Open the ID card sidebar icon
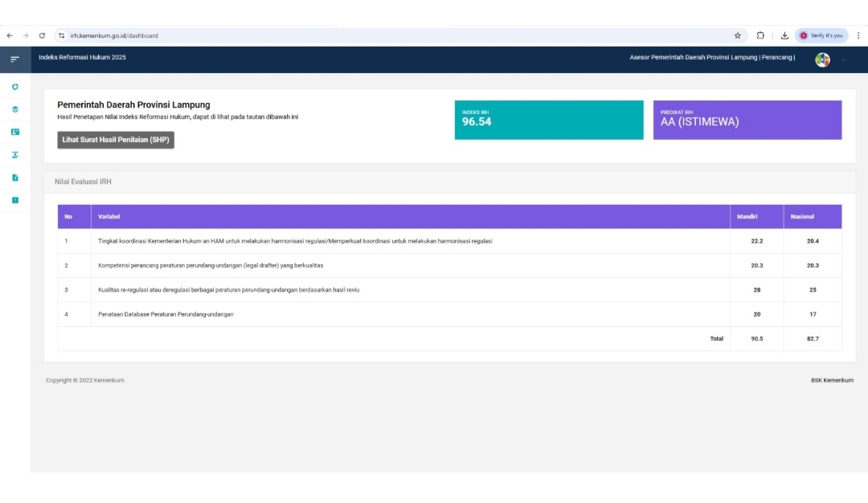 click(15, 132)
